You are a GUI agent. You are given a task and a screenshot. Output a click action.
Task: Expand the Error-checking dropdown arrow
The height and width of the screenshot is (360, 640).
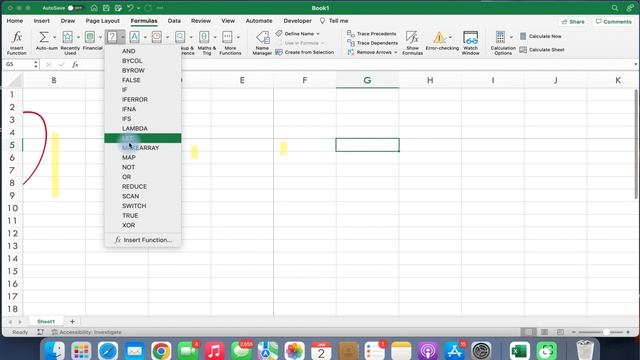pos(450,37)
